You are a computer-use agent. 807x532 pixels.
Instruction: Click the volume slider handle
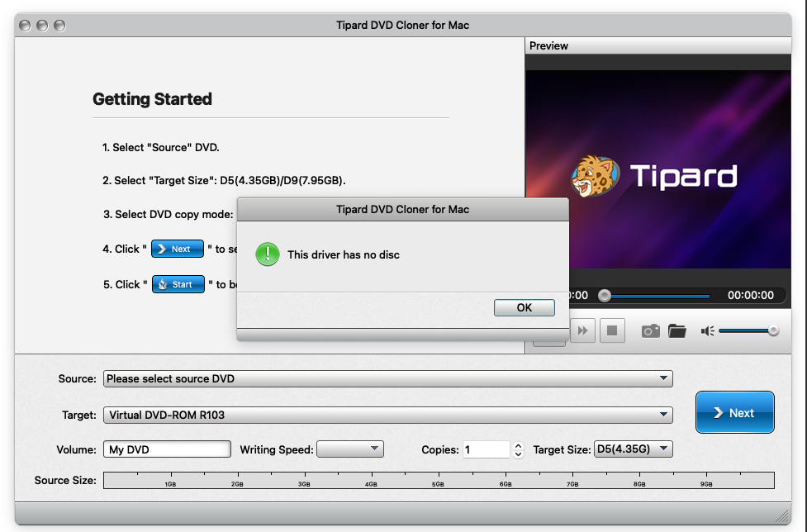click(773, 331)
